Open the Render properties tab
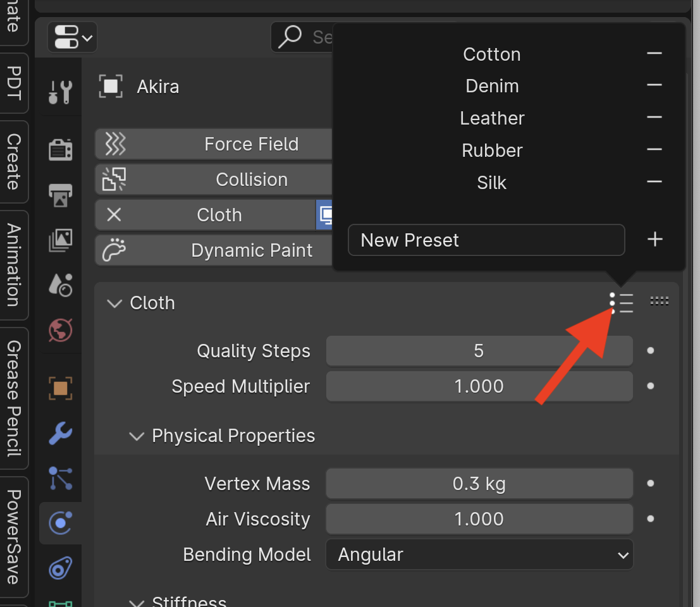 (x=60, y=149)
